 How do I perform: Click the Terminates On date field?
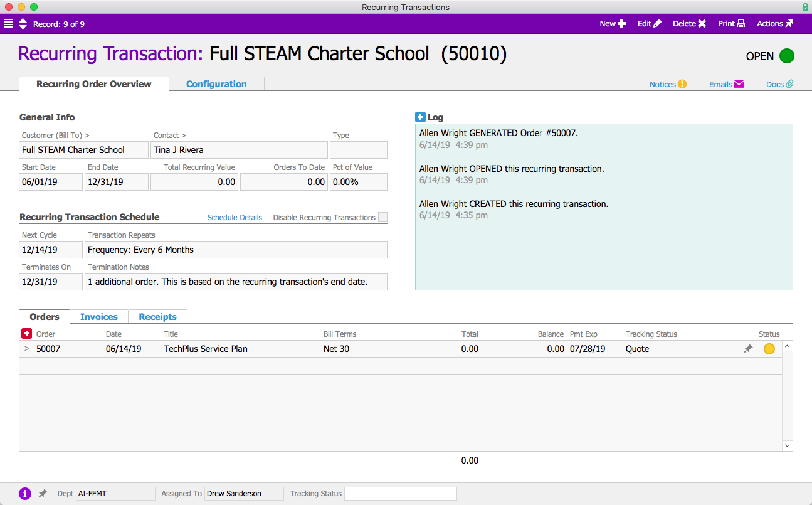tap(51, 282)
